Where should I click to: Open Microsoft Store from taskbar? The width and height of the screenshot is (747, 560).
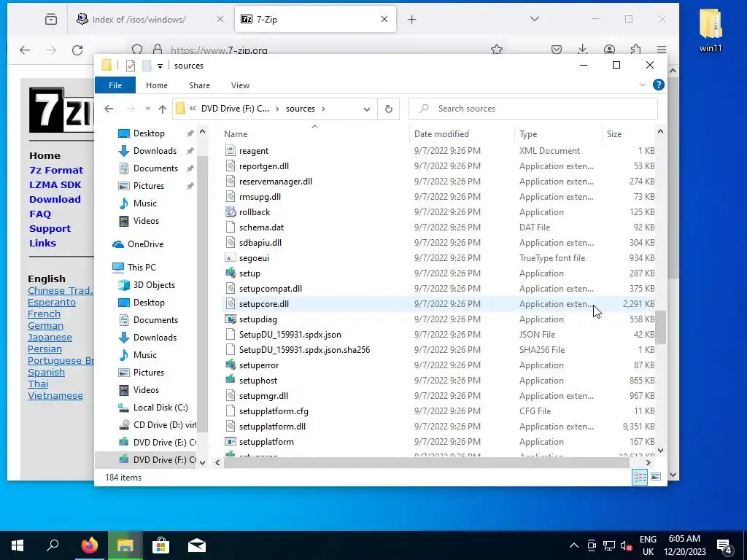pyautogui.click(x=161, y=545)
